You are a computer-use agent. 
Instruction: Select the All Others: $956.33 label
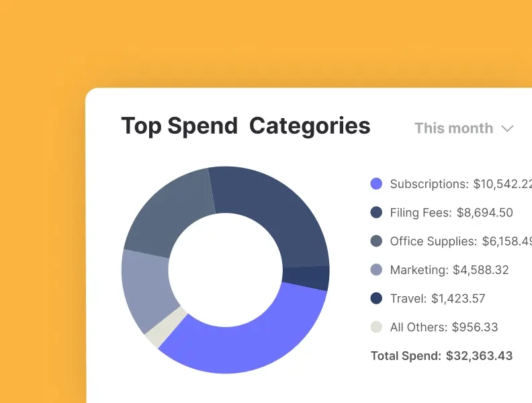(x=444, y=327)
